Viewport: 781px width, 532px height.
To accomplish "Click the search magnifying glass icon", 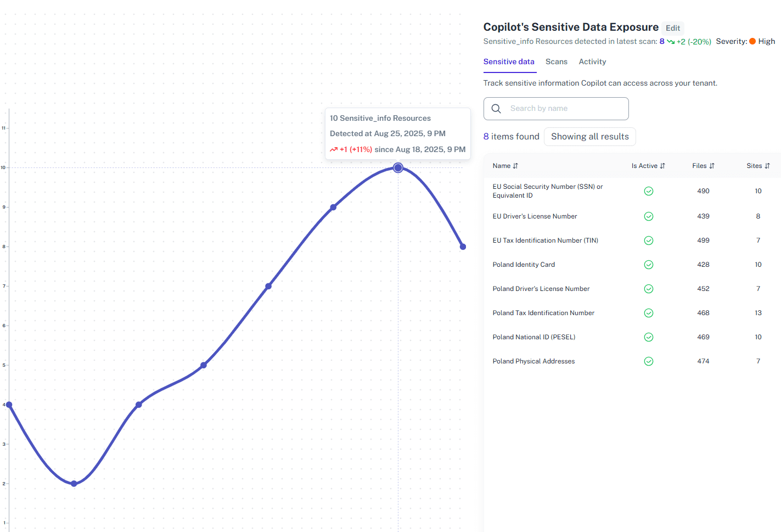I will pos(496,108).
